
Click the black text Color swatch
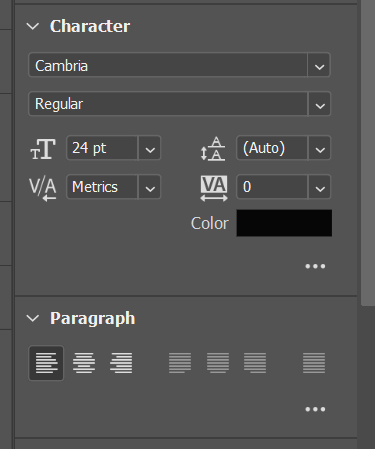284,223
